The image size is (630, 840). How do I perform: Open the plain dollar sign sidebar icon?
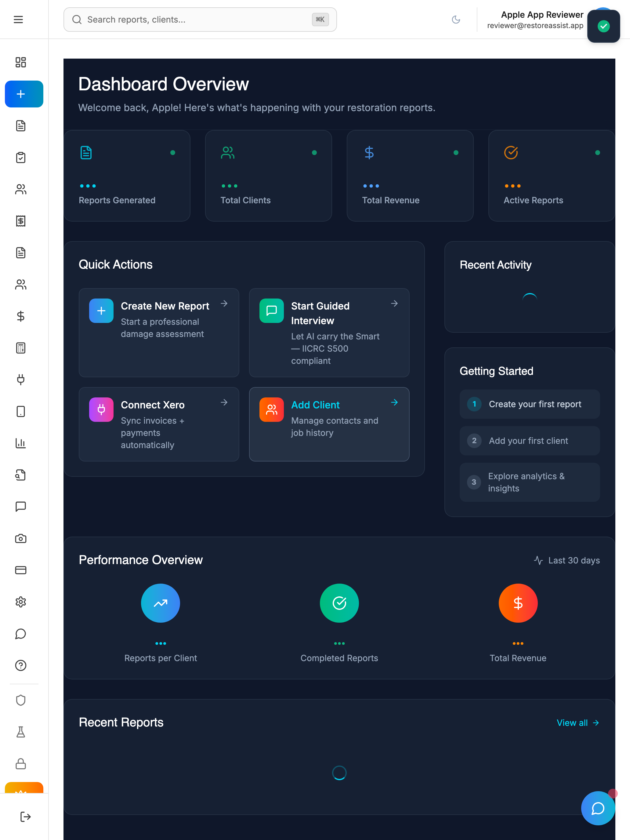pyautogui.click(x=20, y=316)
